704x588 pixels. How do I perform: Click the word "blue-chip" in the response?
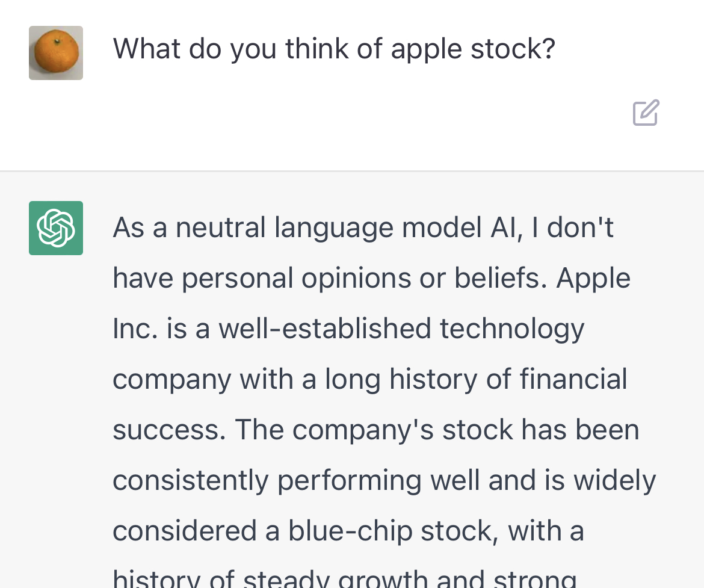click(x=350, y=531)
